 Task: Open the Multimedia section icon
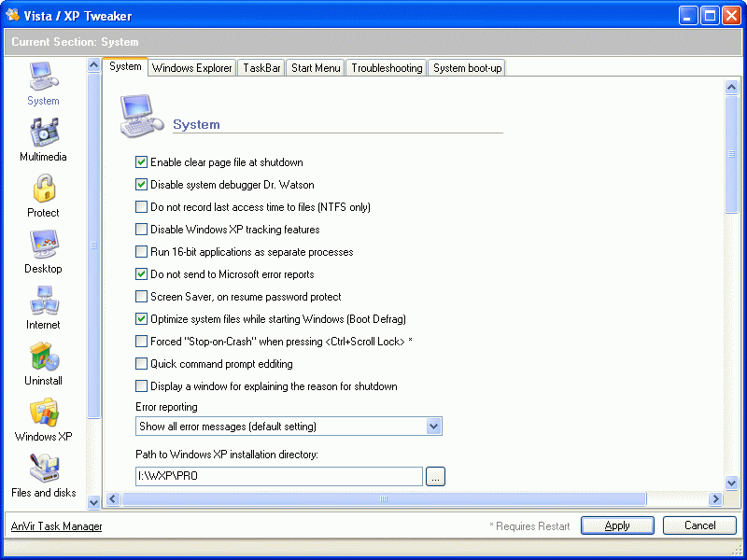click(x=43, y=132)
